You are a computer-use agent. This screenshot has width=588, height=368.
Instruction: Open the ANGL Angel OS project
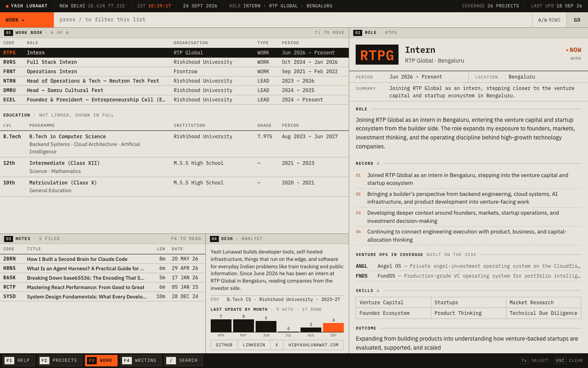pyautogui.click(x=468, y=266)
